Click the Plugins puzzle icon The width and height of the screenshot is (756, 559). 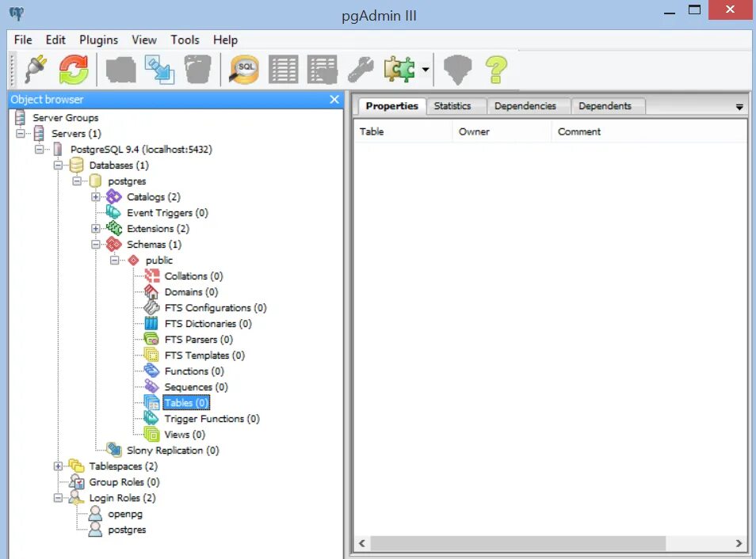tap(399, 70)
